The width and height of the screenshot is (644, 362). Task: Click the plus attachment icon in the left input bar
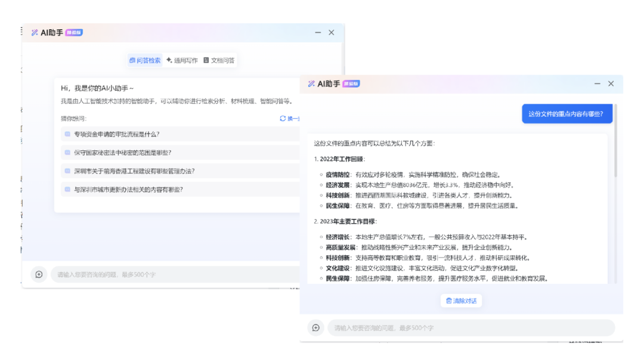point(39,274)
